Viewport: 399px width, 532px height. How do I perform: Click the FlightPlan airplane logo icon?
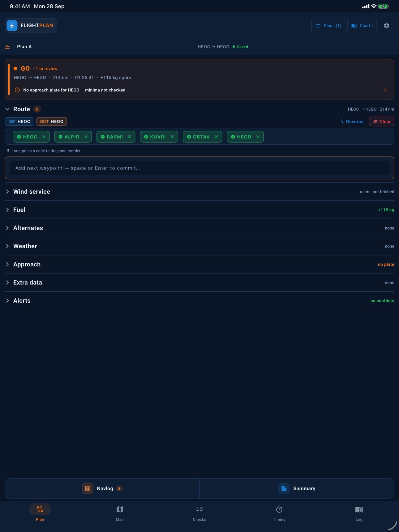tap(12, 26)
